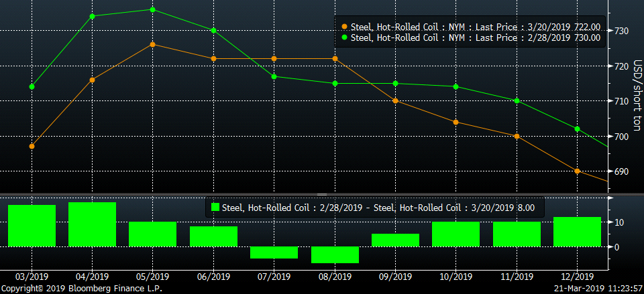
Task: Click the negative spread bar for 08/2019
Action: tap(335, 254)
